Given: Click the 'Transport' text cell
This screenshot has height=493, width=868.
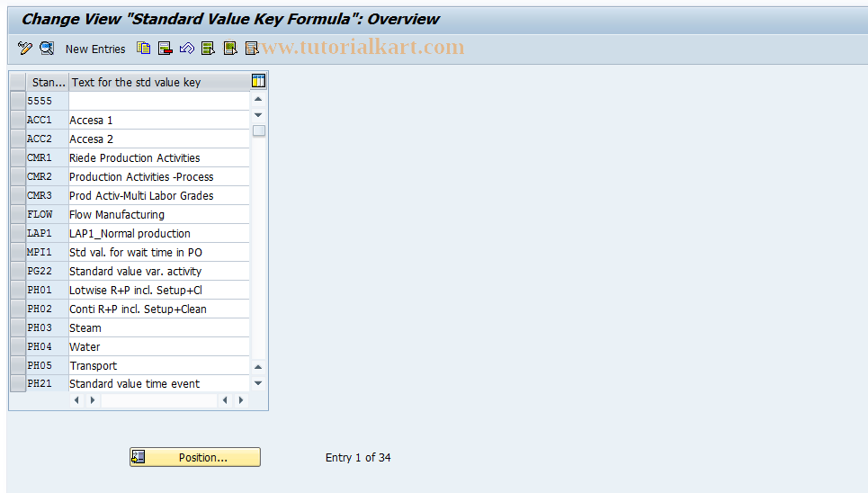Looking at the screenshot, I should click(159, 365).
